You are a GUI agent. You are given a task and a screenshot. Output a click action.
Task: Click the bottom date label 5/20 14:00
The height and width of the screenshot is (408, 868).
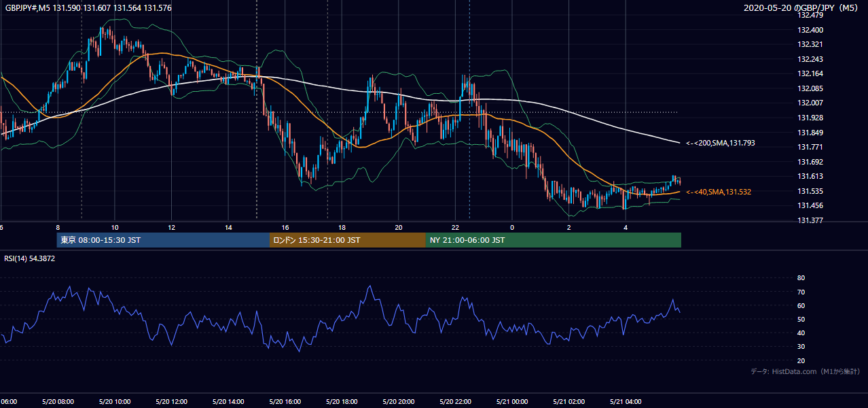coord(228,402)
